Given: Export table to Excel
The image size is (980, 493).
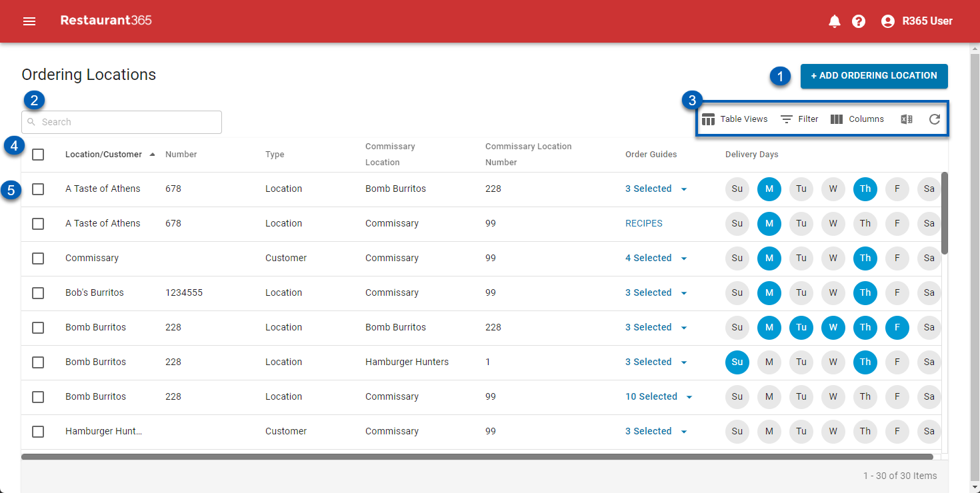Looking at the screenshot, I should [907, 119].
